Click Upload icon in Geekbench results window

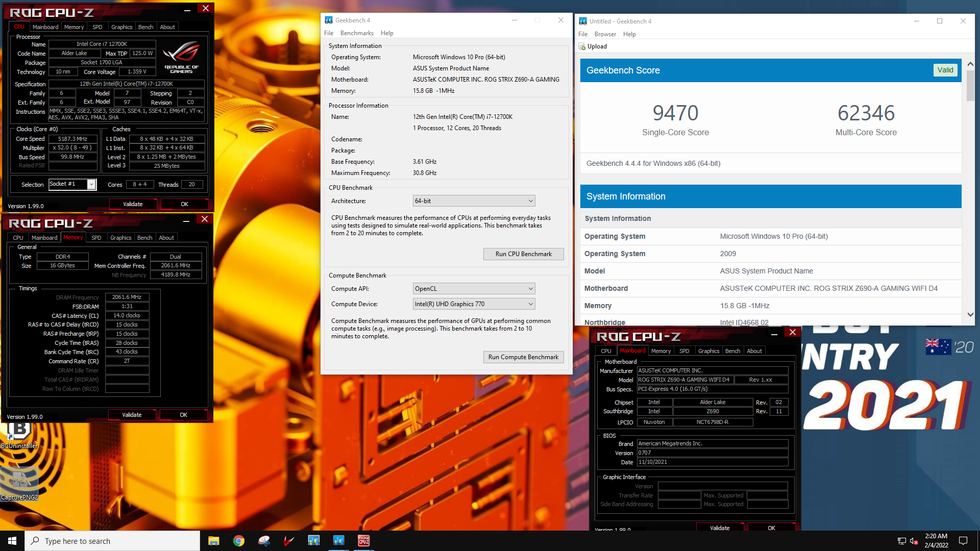[582, 46]
